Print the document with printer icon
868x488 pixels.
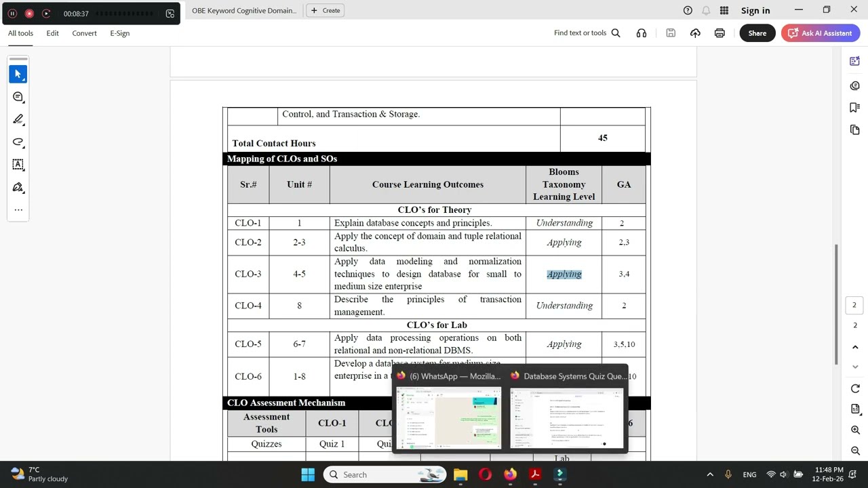[x=719, y=33]
